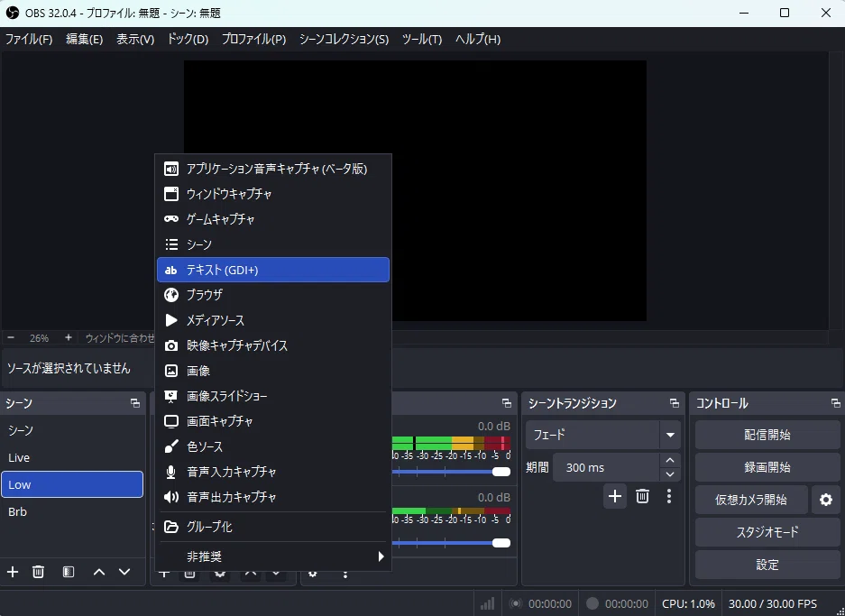This screenshot has width=845, height=616.
Task: Move scene down with the down chevron
Action: [124, 572]
